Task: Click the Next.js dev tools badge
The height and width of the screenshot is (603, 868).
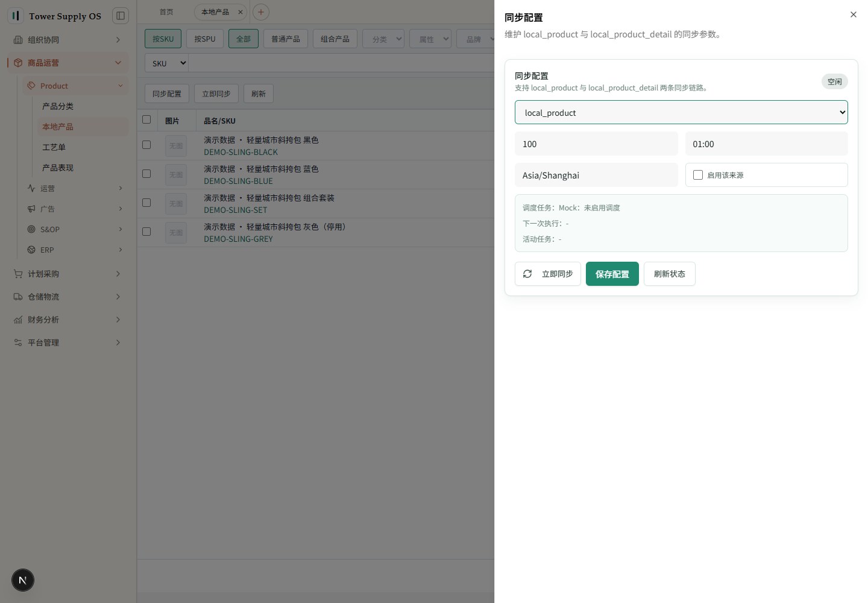Action: click(x=23, y=580)
